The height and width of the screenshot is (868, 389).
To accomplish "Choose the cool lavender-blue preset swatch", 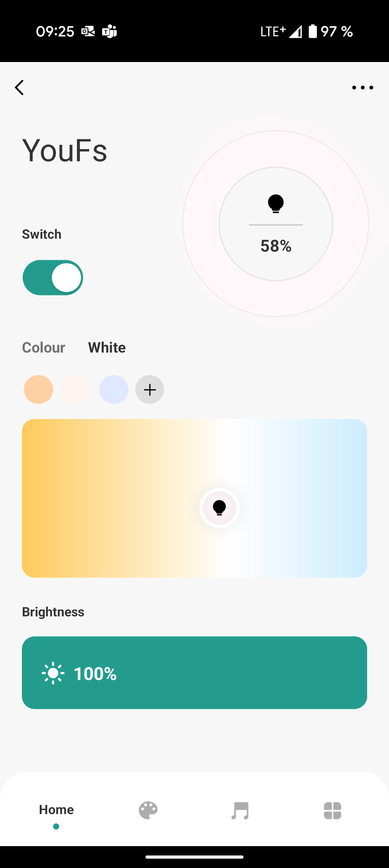I will pyautogui.click(x=114, y=389).
